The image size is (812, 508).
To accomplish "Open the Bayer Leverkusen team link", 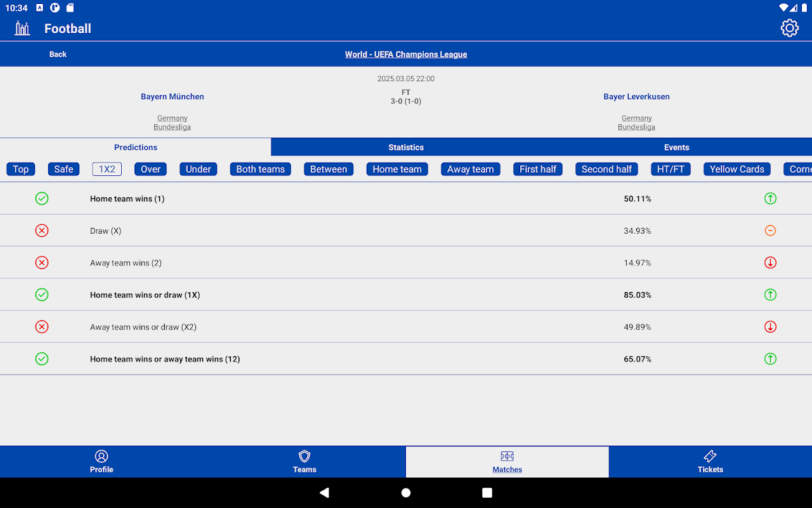I will coord(637,97).
